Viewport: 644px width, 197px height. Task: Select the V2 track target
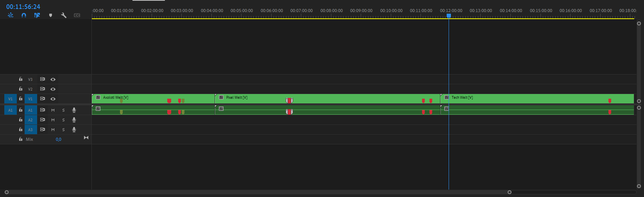[31, 89]
